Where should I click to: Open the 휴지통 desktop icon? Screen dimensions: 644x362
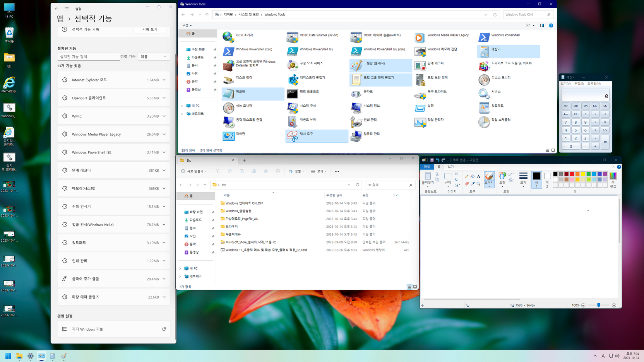9,35
